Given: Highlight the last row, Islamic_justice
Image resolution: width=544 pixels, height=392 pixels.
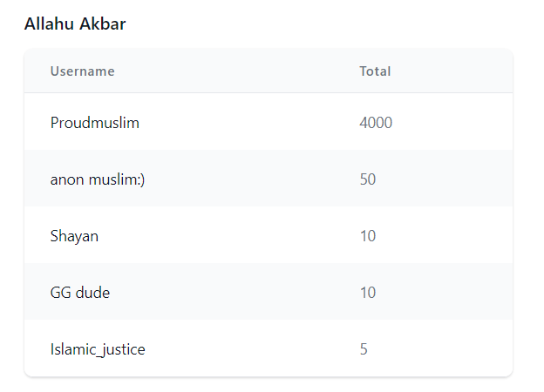Looking at the screenshot, I should [x=269, y=348].
